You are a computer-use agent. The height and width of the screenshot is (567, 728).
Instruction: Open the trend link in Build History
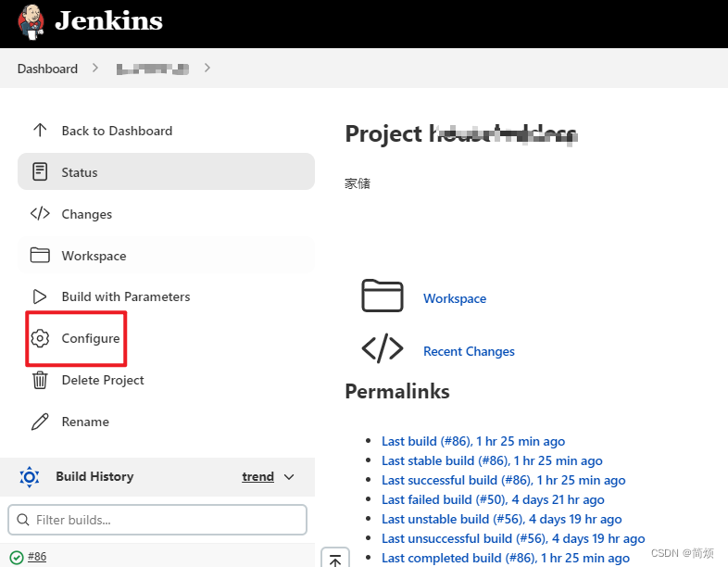(257, 477)
